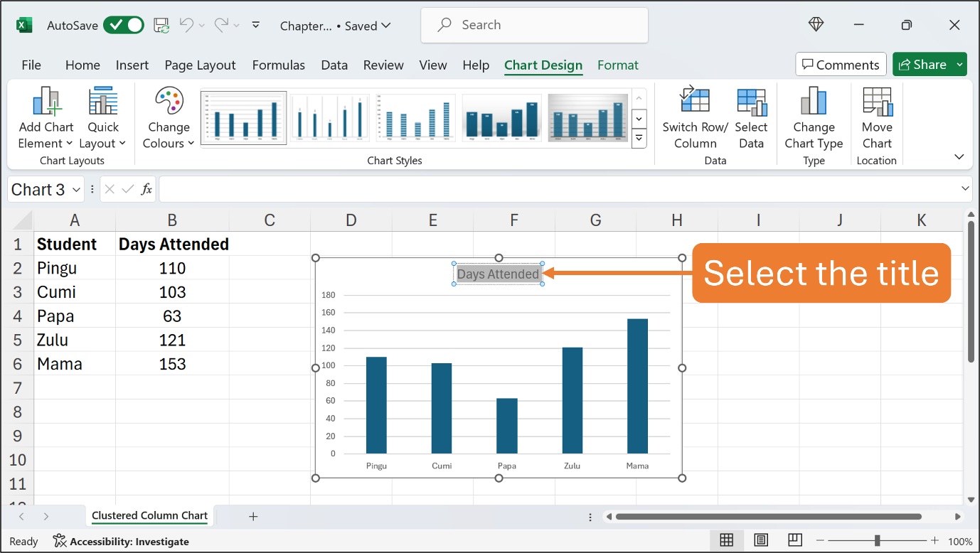Click into the Search box

pos(534,25)
